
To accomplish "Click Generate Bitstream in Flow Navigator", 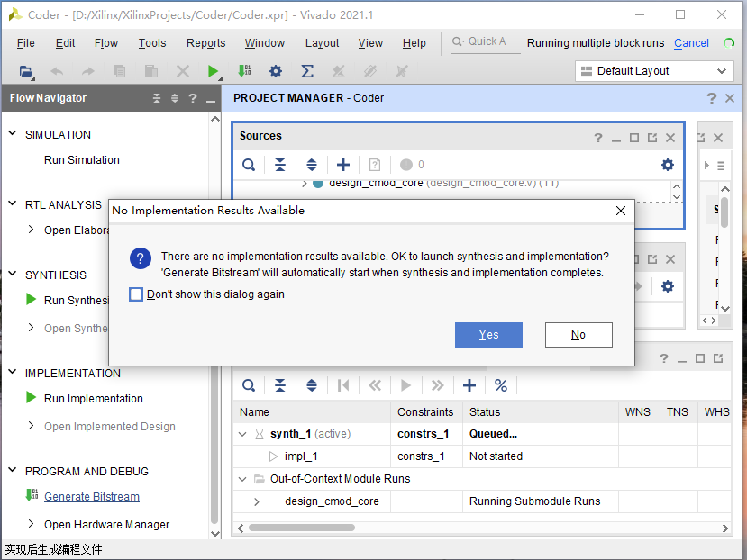I will pos(92,497).
